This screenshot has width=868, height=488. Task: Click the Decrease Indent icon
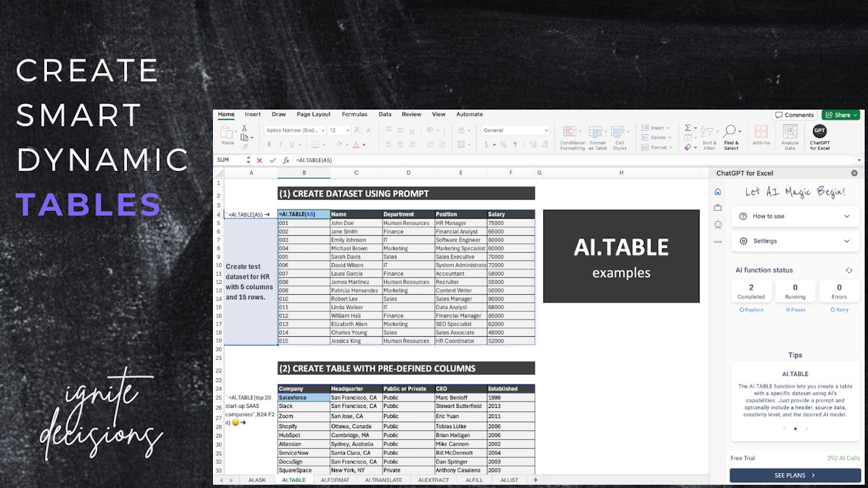click(x=431, y=145)
